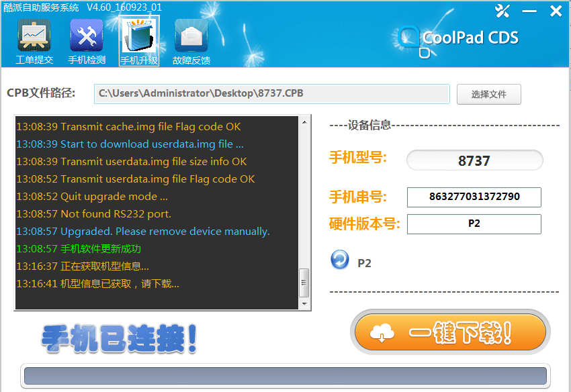Click the 手机型号 field showing 8737
This screenshot has height=392, width=571.
pyautogui.click(x=474, y=161)
